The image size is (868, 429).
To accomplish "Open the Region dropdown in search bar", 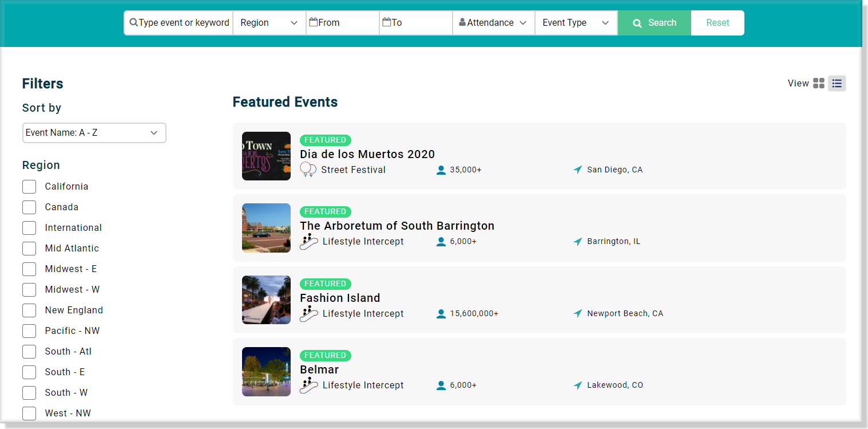I will (269, 23).
